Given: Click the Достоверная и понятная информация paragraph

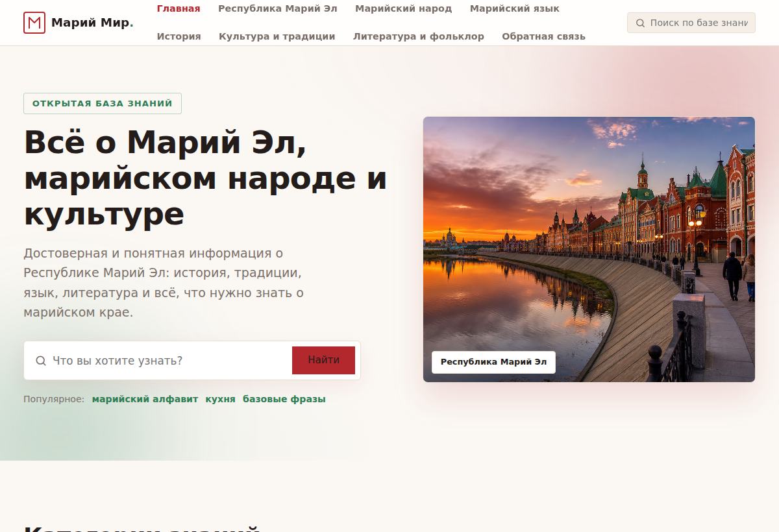Looking at the screenshot, I should (164, 283).
